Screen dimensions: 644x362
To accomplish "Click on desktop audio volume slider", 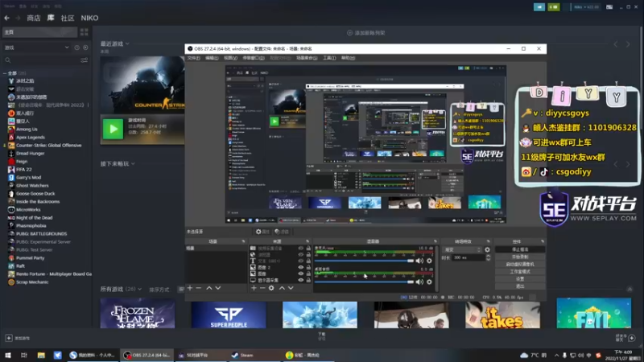I will click(x=365, y=282).
